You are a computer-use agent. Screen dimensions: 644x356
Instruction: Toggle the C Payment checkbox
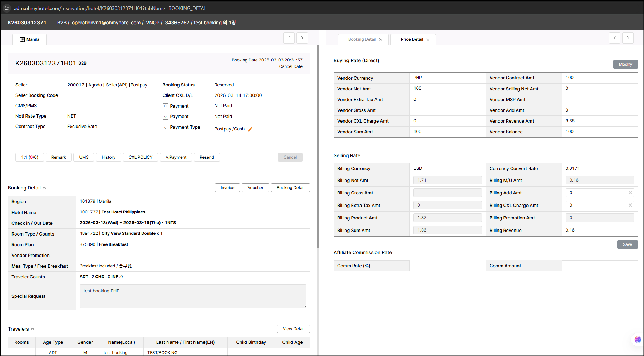pyautogui.click(x=166, y=106)
